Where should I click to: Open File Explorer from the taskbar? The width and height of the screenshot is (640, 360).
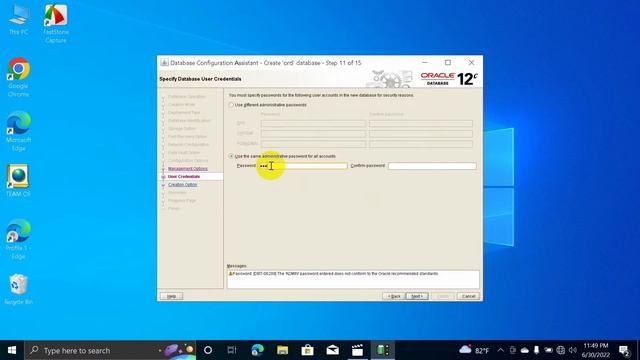tap(282, 350)
